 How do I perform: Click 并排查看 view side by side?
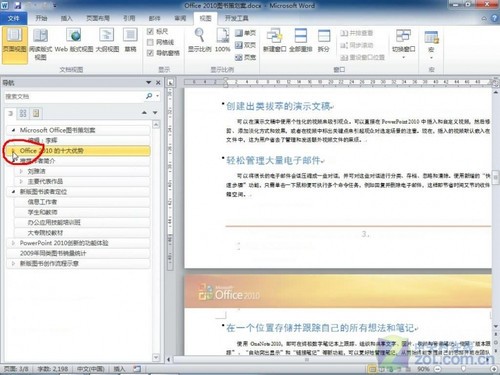(x=357, y=33)
